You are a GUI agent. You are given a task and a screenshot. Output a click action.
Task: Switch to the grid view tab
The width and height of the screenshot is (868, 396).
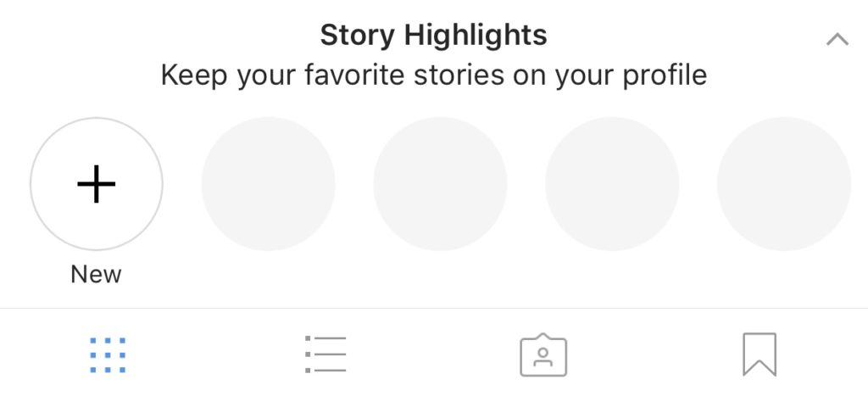click(x=108, y=354)
